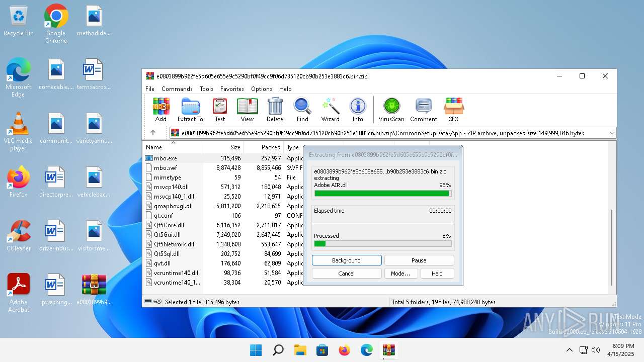Select Adobe Acrobat desktop shortcut

(x=19, y=293)
